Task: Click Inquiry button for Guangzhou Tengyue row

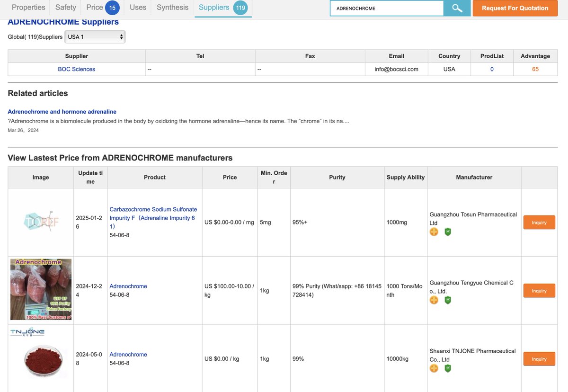Action: [x=539, y=291]
